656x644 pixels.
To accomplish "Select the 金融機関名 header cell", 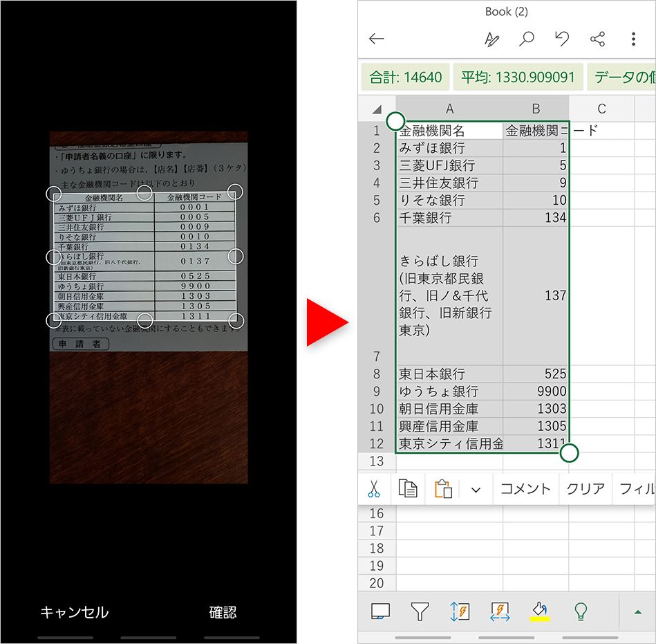I will [x=450, y=131].
